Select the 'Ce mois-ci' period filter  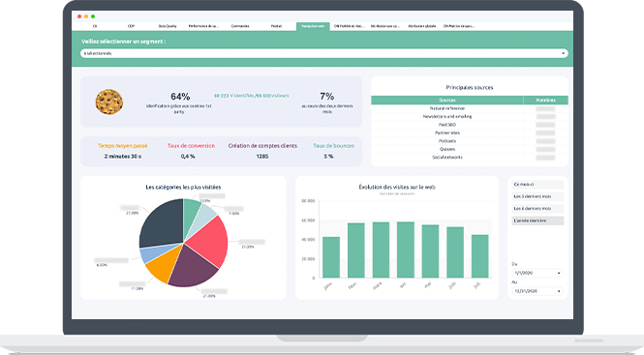(537, 185)
